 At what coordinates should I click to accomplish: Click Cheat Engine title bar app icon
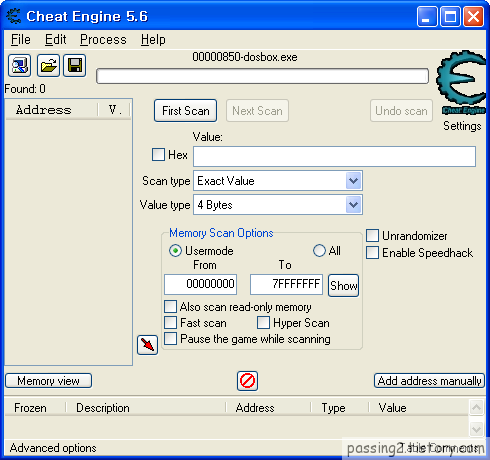[x=14, y=16]
